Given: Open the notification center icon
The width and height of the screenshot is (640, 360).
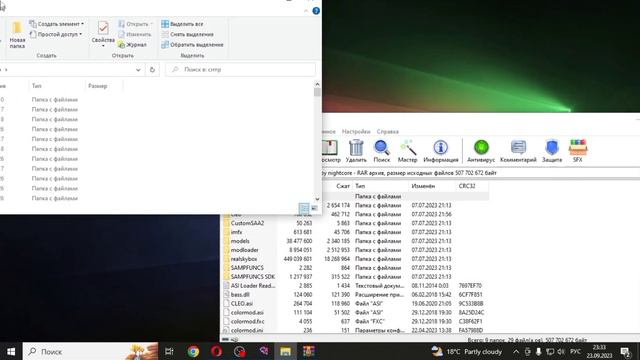Looking at the screenshot, I should point(626,351).
